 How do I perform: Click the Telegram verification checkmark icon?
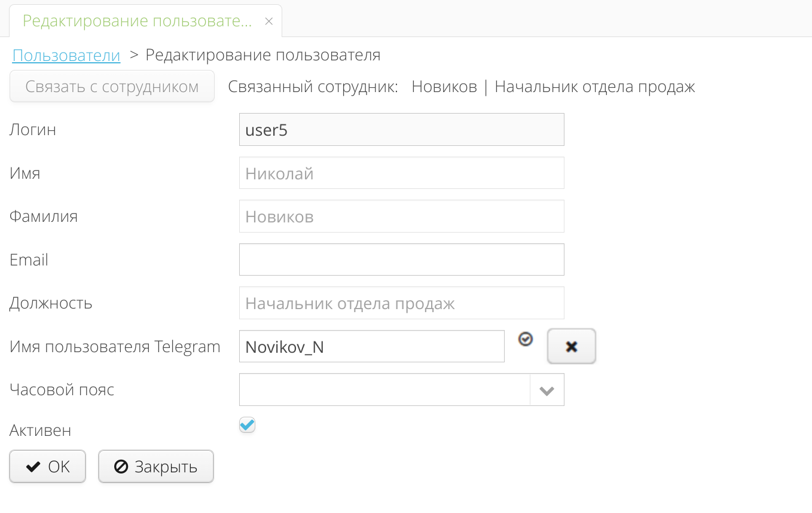(x=525, y=339)
